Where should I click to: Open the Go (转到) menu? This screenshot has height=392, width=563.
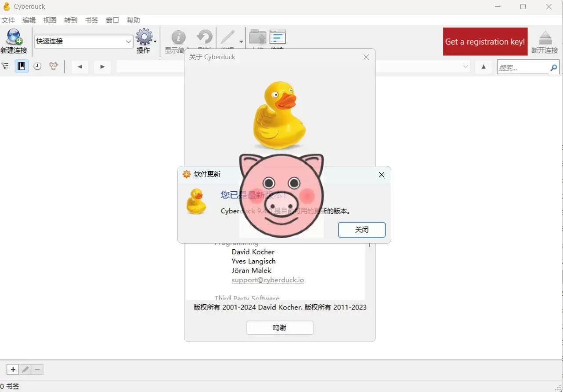click(x=70, y=20)
